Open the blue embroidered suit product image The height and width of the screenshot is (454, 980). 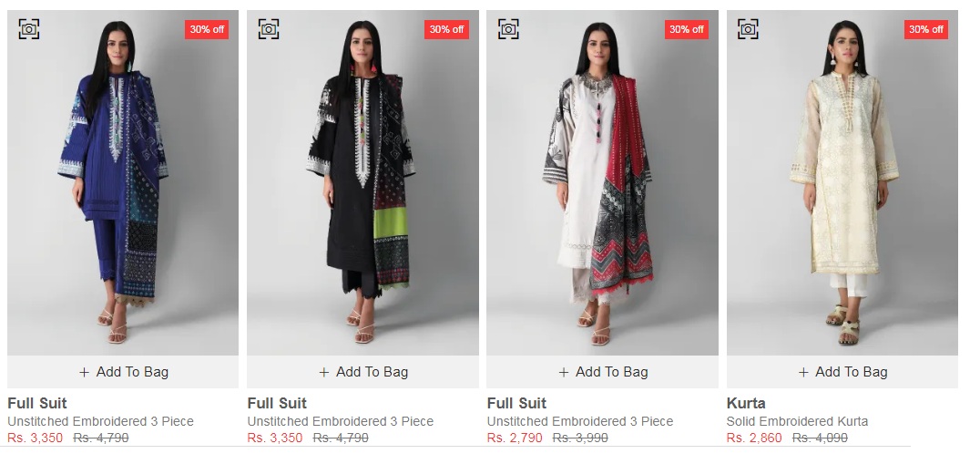(x=123, y=182)
